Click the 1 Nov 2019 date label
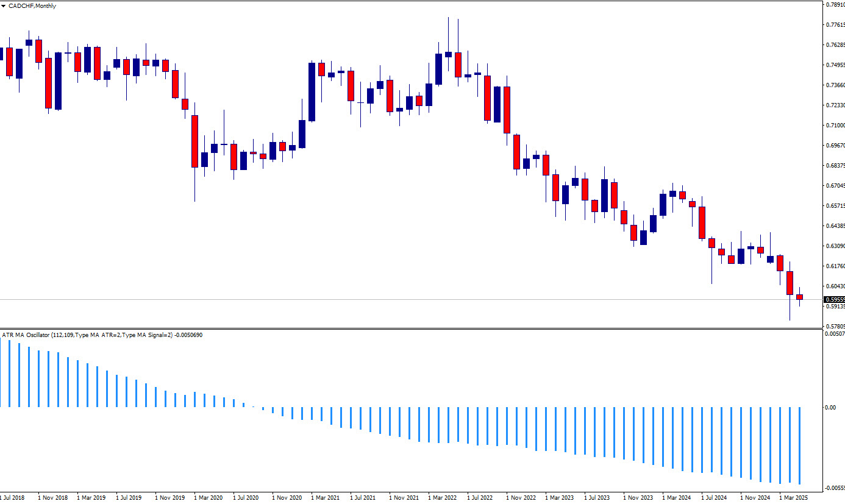 169,498
